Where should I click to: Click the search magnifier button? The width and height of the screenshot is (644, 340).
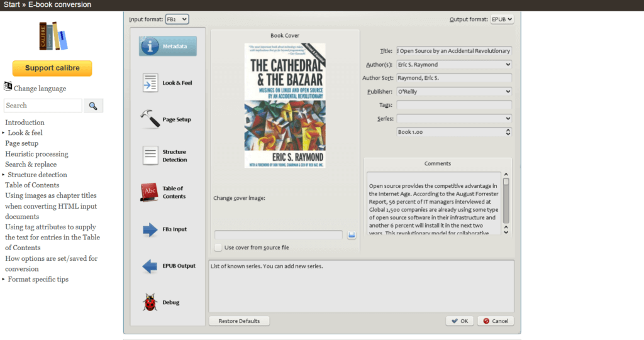pyautogui.click(x=93, y=106)
